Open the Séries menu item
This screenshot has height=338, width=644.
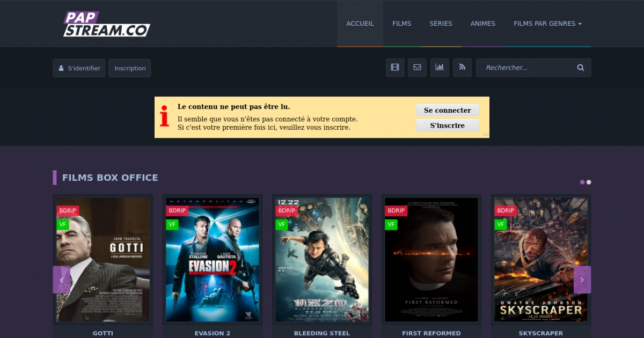pyautogui.click(x=441, y=24)
